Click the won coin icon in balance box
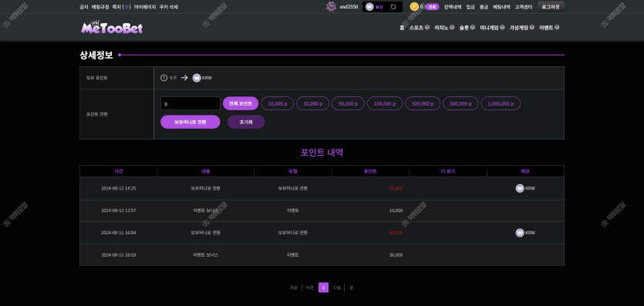644x306 pixels. 369,7
